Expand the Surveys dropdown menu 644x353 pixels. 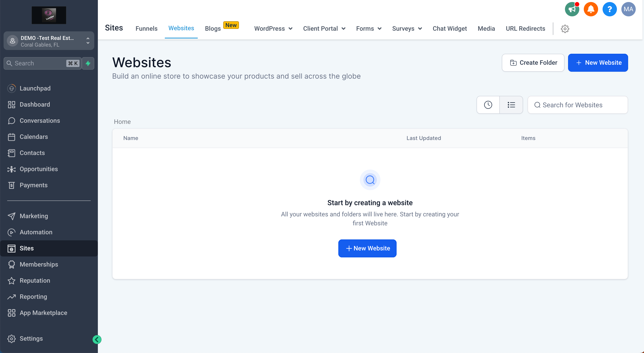(x=407, y=29)
